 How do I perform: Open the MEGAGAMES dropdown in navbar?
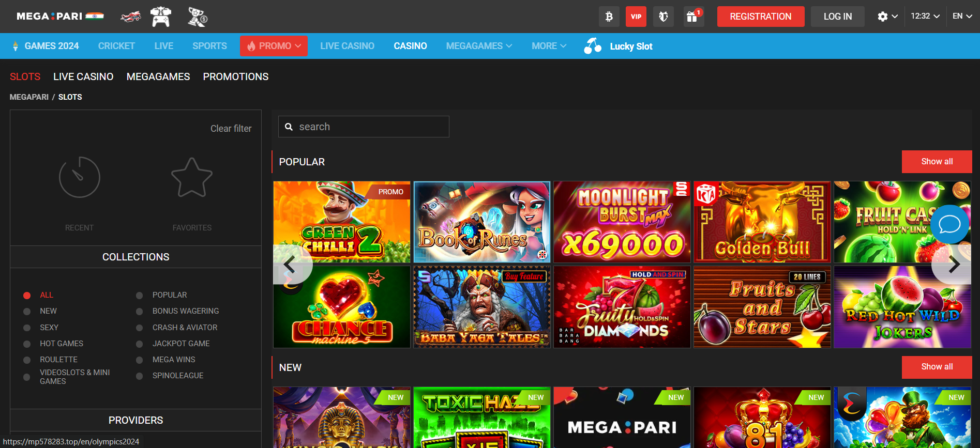(479, 46)
